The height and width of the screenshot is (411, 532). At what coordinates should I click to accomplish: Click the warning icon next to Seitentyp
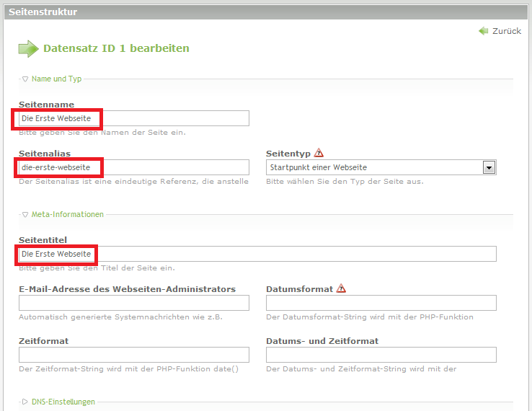(319, 153)
